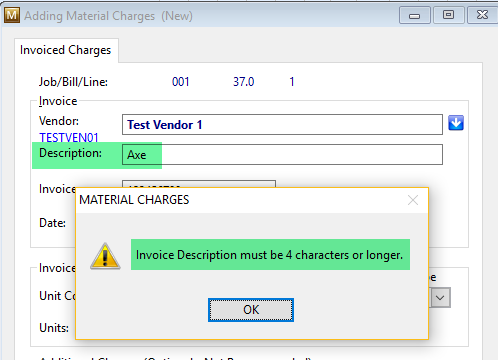Click the Description field containing Axe

[282, 154]
